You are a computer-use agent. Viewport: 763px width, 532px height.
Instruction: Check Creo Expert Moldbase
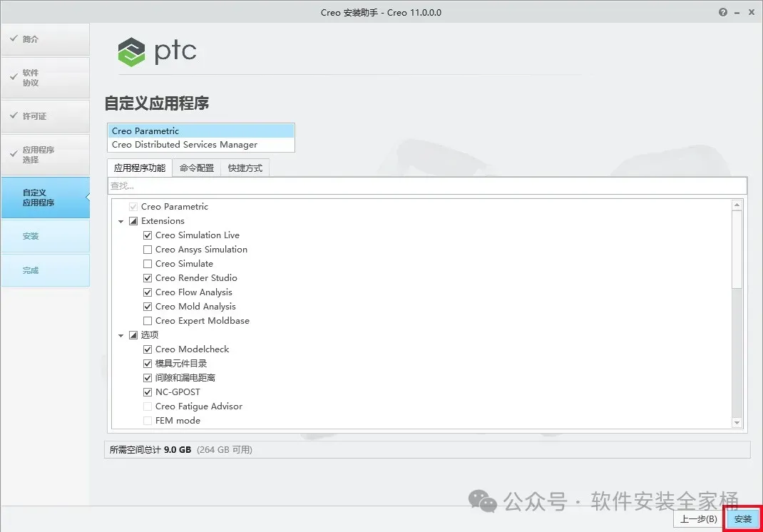pos(148,321)
